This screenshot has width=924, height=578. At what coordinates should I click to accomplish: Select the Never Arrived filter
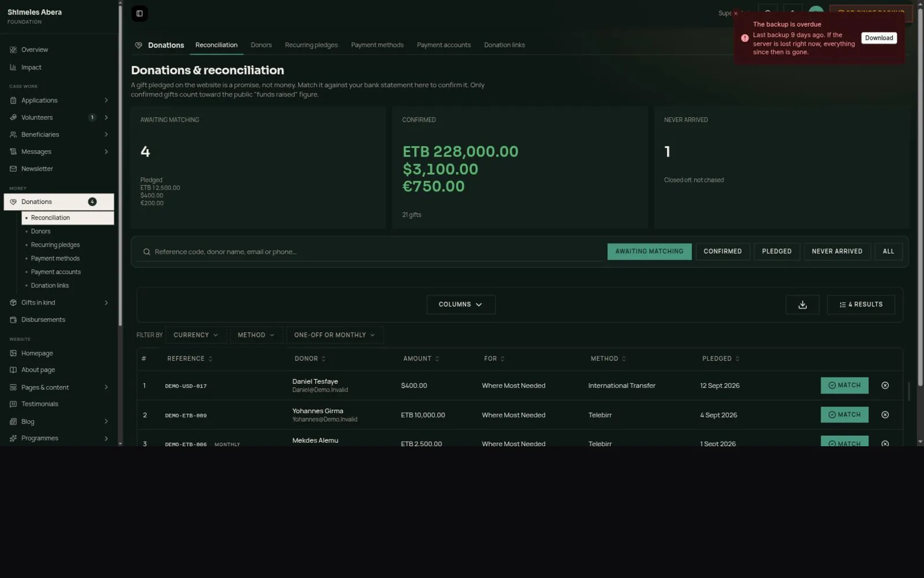pos(837,251)
